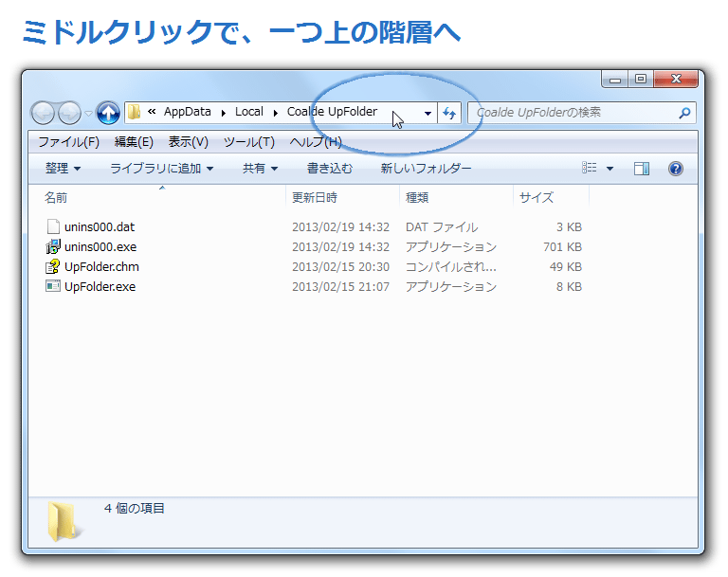
Task: Click the コンパイルされ... type cell
Action: [x=451, y=267]
